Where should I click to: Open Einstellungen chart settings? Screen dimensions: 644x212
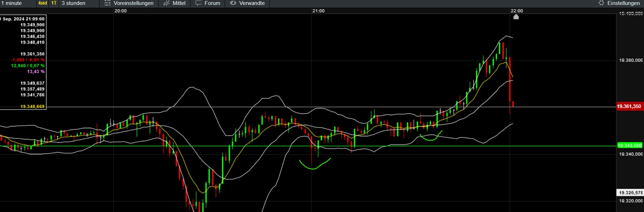pos(619,3)
